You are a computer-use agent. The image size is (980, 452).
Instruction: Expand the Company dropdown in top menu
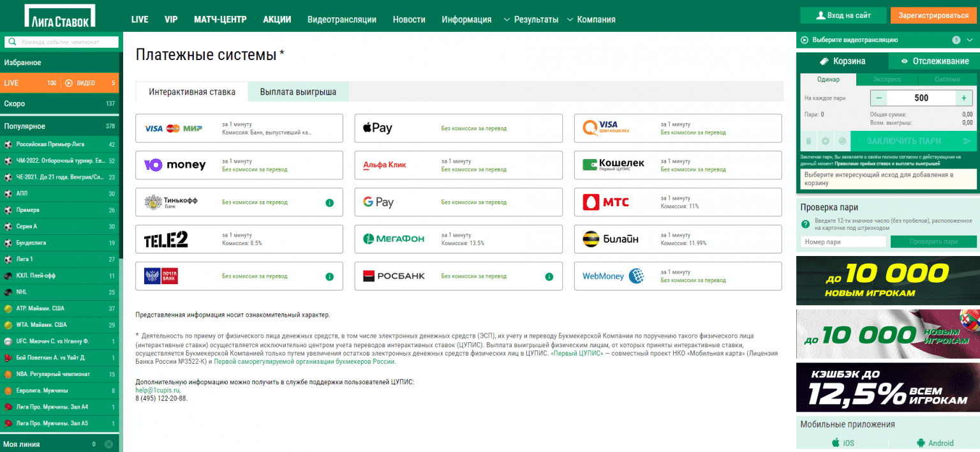pyautogui.click(x=591, y=20)
